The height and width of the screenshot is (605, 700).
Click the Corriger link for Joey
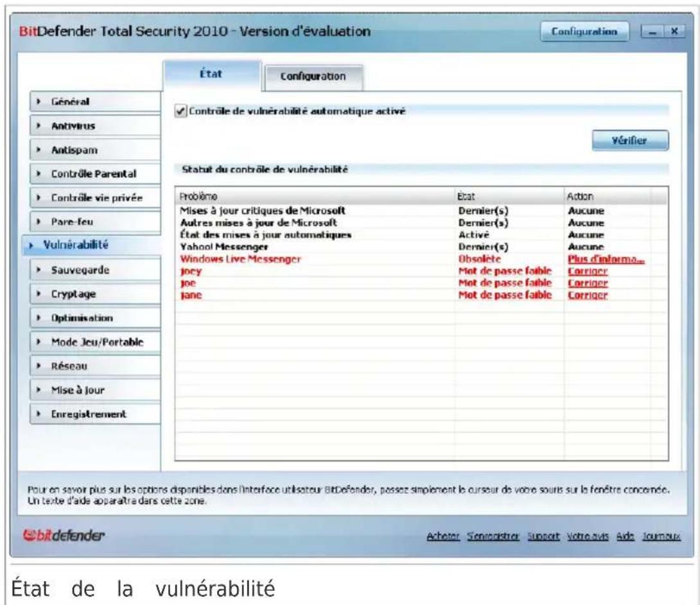click(x=588, y=271)
